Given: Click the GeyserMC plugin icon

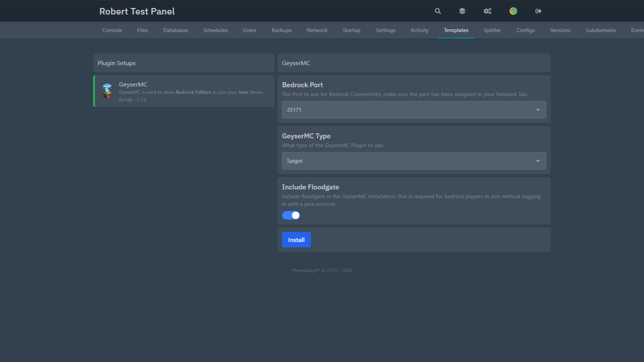Looking at the screenshot, I should click(107, 91).
